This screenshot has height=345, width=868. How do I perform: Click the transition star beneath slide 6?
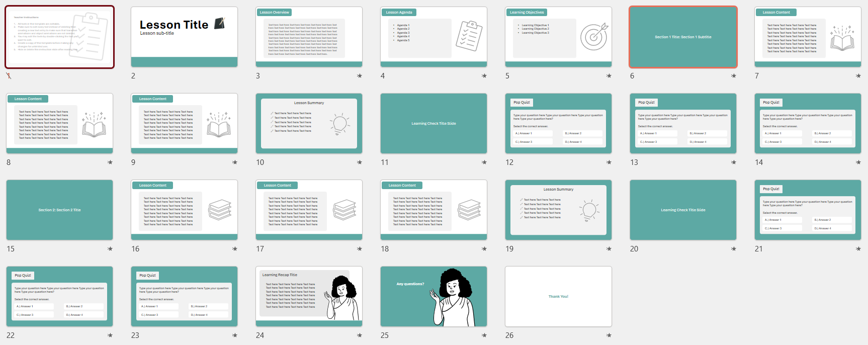(733, 76)
